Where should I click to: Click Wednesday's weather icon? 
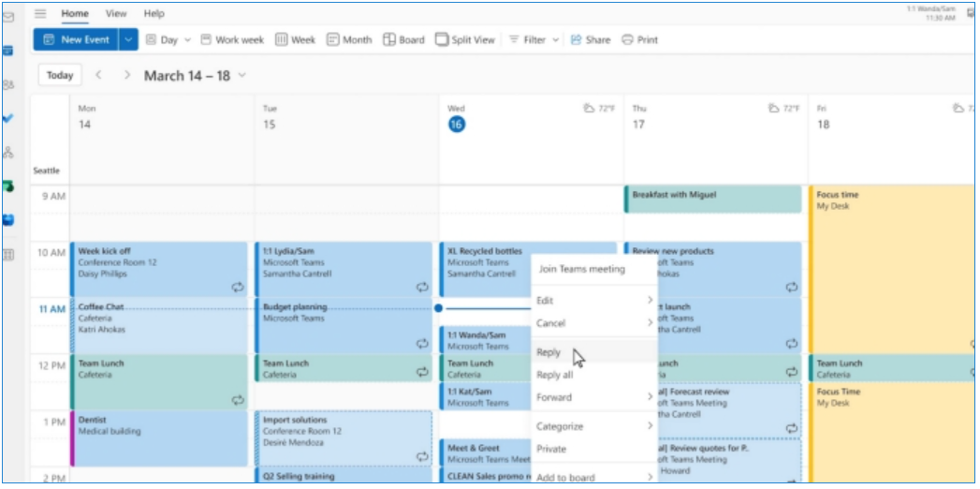[x=589, y=108]
